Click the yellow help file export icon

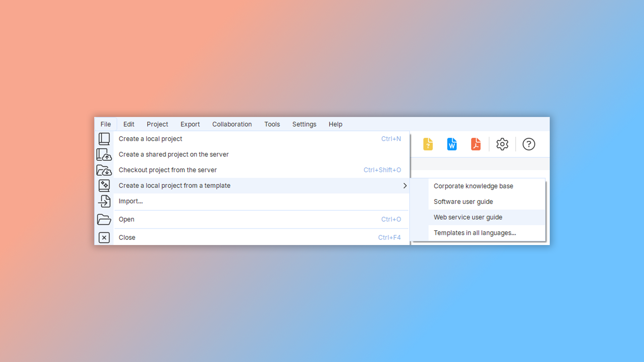pos(428,144)
